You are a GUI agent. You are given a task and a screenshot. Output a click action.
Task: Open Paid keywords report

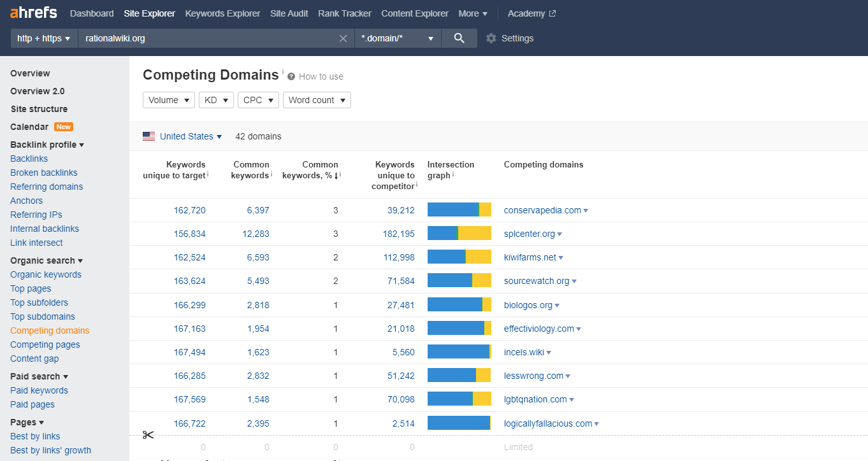point(39,390)
